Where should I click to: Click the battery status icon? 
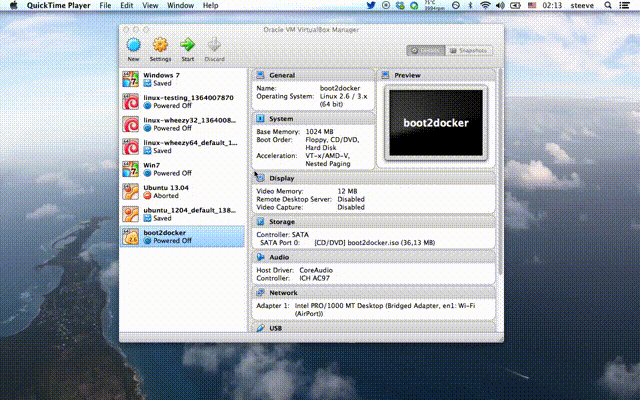click(x=516, y=5)
